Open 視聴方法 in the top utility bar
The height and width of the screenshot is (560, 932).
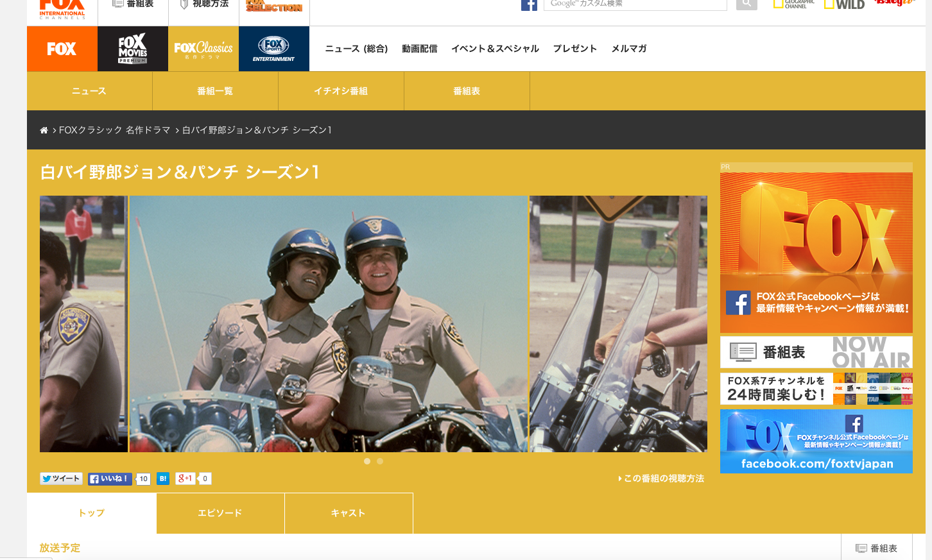coord(204,4)
